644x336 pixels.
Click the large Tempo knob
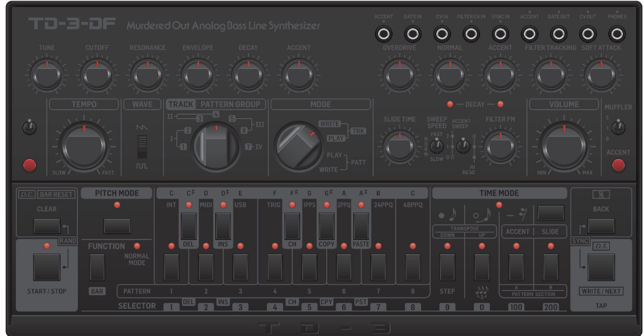(x=84, y=146)
